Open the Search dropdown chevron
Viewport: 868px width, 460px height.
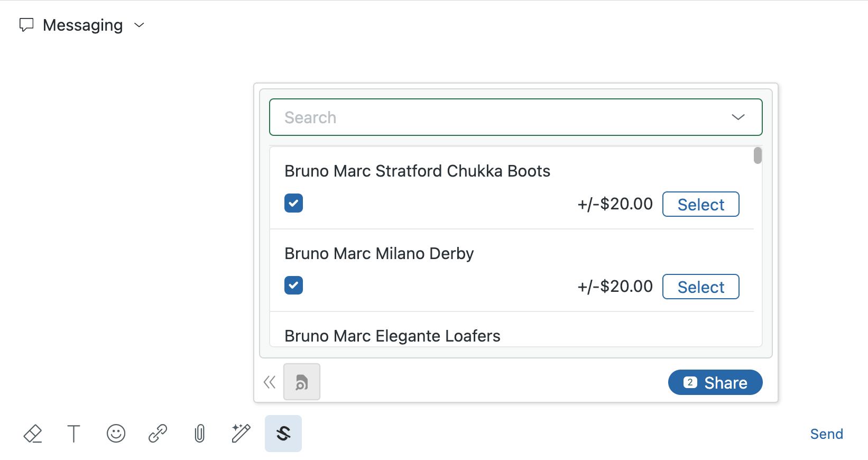[x=738, y=117]
